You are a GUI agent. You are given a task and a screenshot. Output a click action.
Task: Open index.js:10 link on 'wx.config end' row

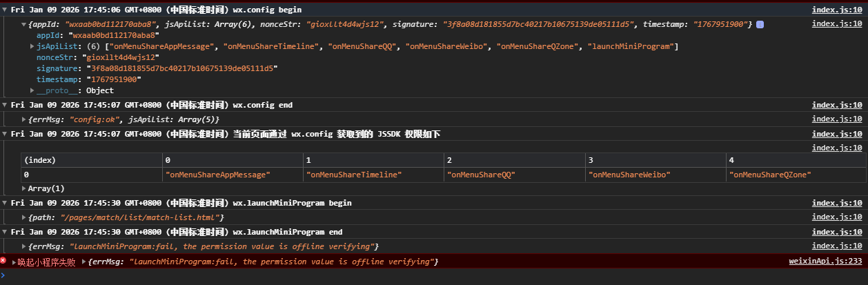(x=837, y=105)
